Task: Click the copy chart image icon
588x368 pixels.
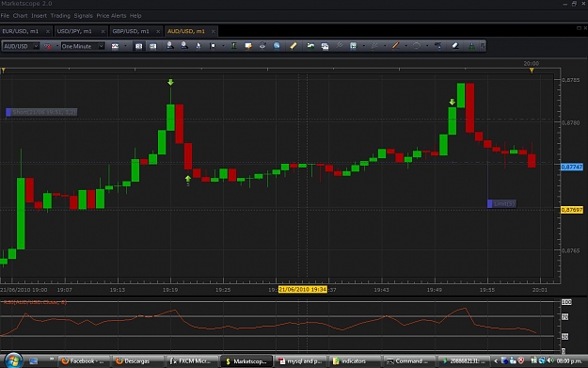Action: pyautogui.click(x=325, y=46)
